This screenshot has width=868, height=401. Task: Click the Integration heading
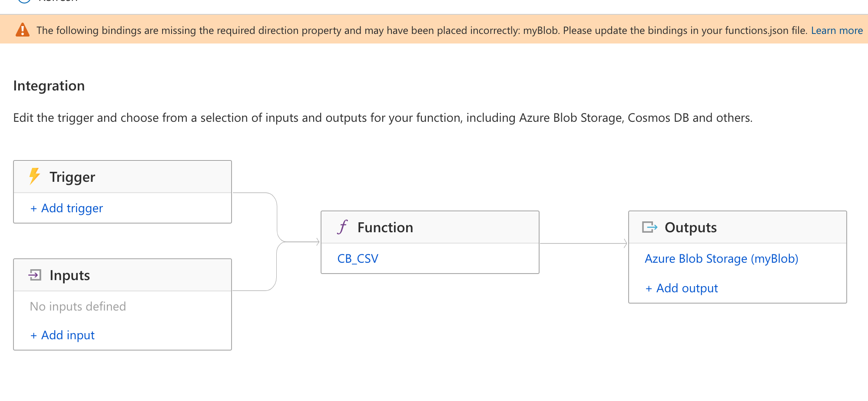click(49, 86)
